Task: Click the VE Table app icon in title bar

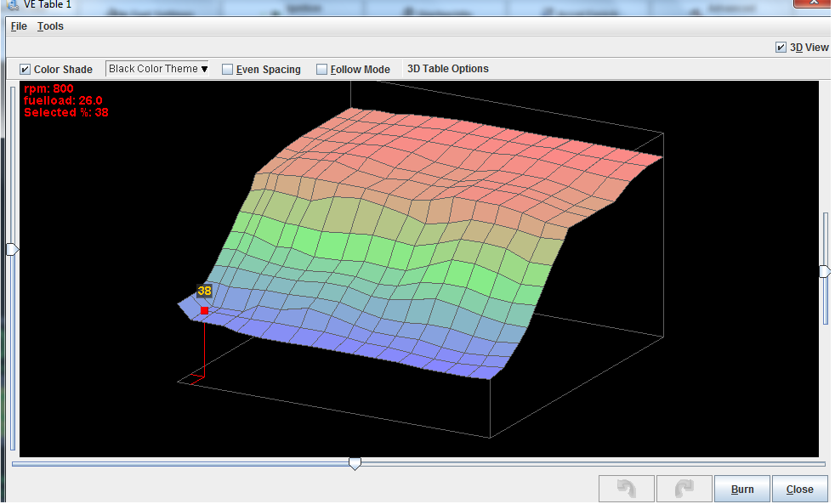Action: coord(12,4)
